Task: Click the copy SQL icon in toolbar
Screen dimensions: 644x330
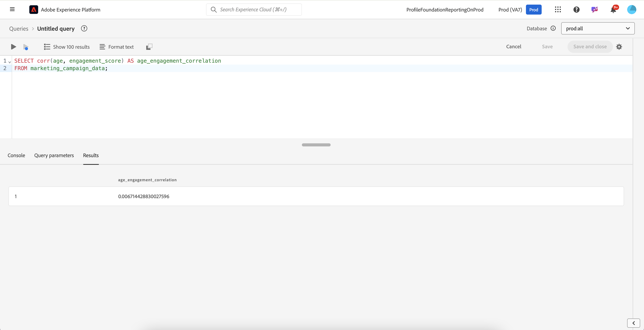Action: tap(149, 47)
